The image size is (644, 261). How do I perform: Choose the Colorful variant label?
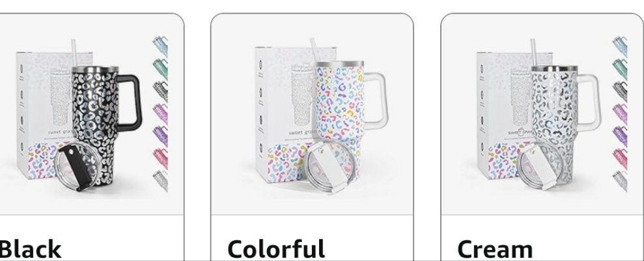tap(276, 249)
